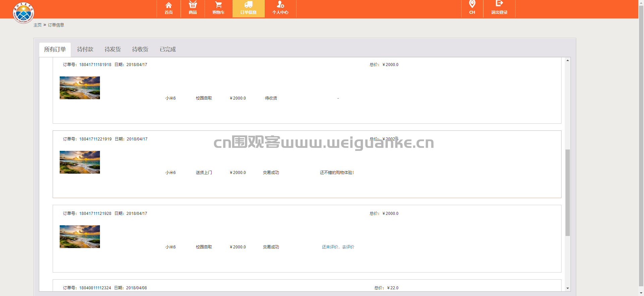Click order number 18041711121928 text
This screenshot has height=296, width=644.
pyautogui.click(x=95, y=214)
